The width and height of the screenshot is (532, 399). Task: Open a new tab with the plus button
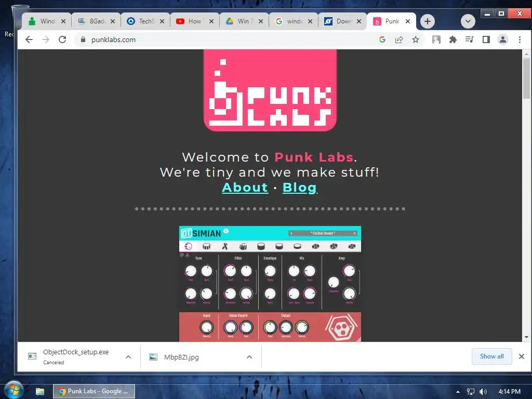[428, 21]
